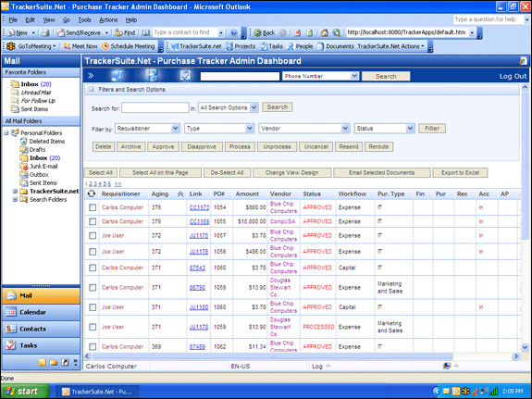Click the vertical scrollbar down arrow

point(525,347)
